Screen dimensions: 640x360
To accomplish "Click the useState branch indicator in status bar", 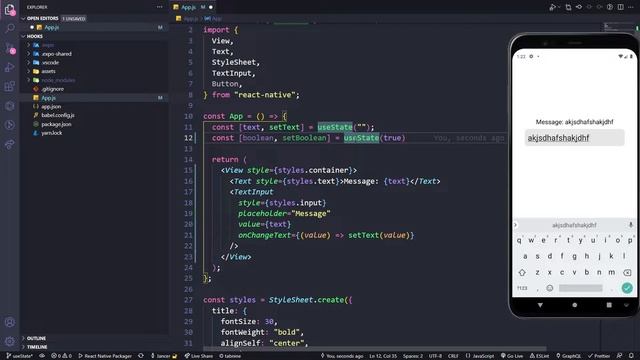I will pos(20,356).
